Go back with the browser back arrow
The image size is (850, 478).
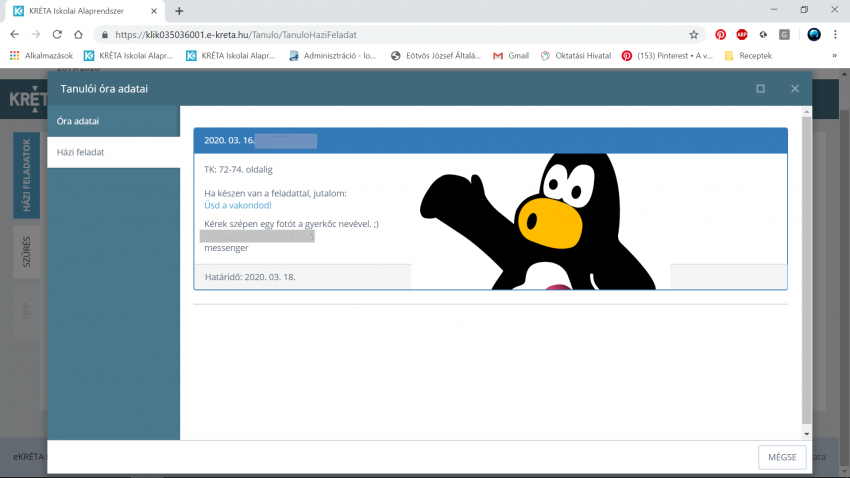(15, 35)
